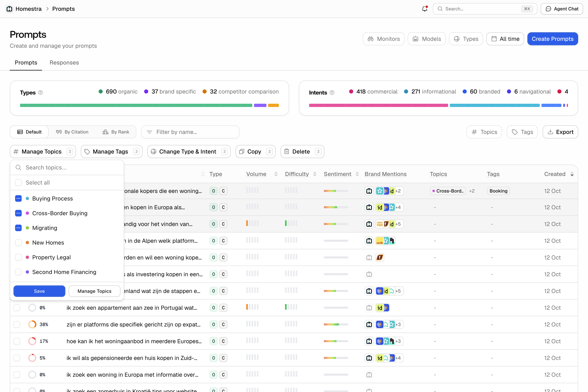The height and width of the screenshot is (392, 588).
Task: Tick the Property Legal topic checkbox
Action: [18, 257]
